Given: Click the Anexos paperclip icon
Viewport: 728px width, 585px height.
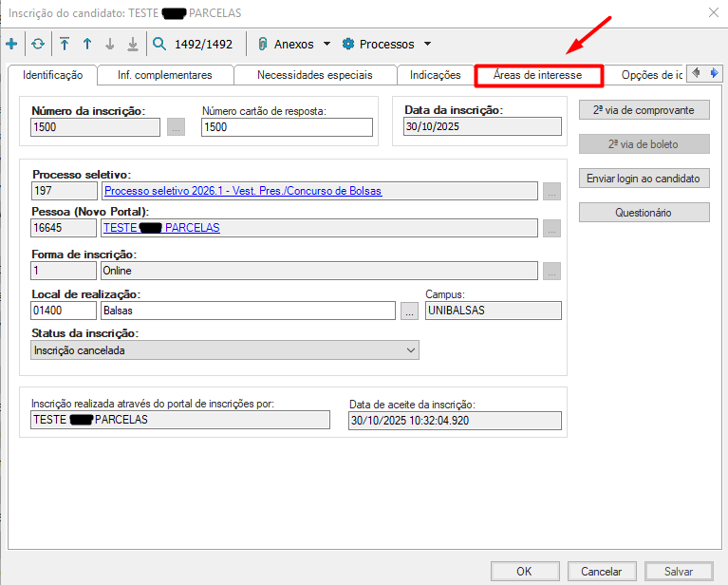Looking at the screenshot, I should pyautogui.click(x=263, y=44).
